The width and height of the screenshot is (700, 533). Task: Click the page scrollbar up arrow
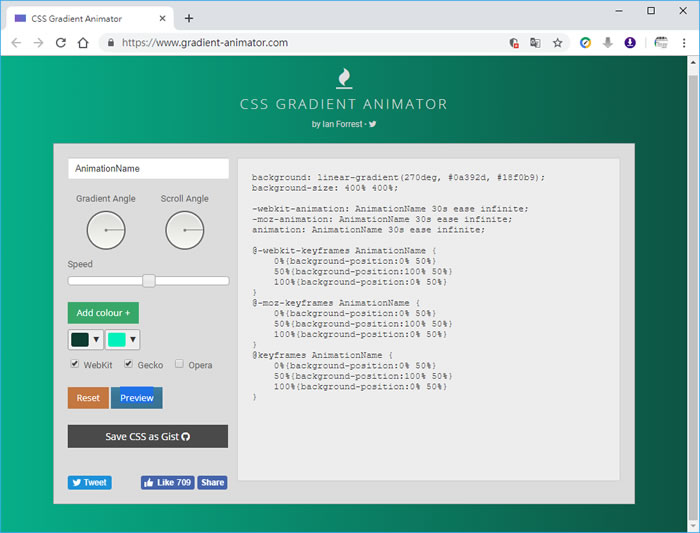click(x=693, y=62)
